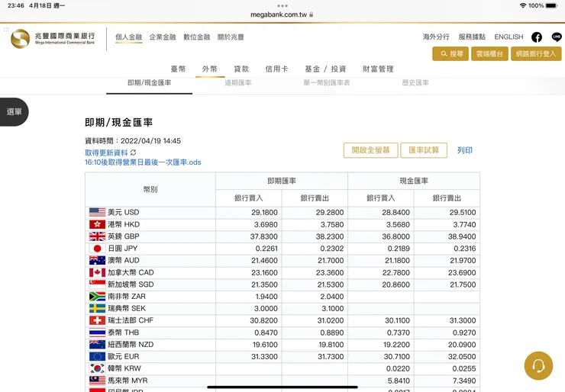The height and width of the screenshot is (392, 565).
Task: Click the JPY Japan flag icon
Action: (x=97, y=249)
